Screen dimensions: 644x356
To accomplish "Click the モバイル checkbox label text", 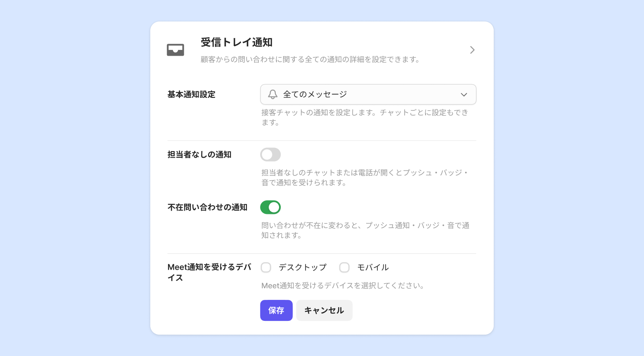I will [373, 268].
